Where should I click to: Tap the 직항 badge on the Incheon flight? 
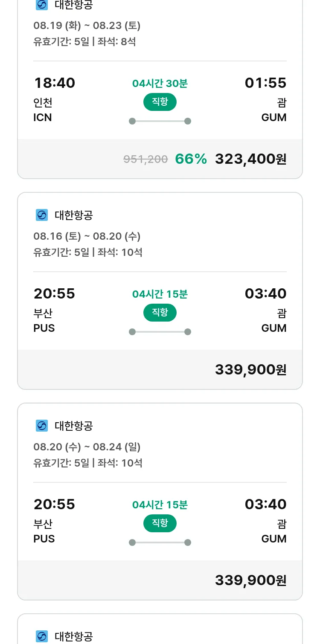[160, 102]
